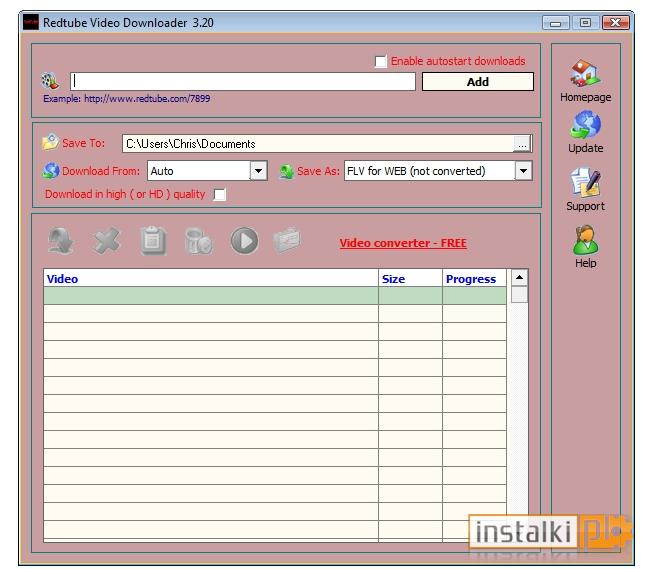Click the Video column header
The width and height of the screenshot is (646, 569).
click(211, 279)
